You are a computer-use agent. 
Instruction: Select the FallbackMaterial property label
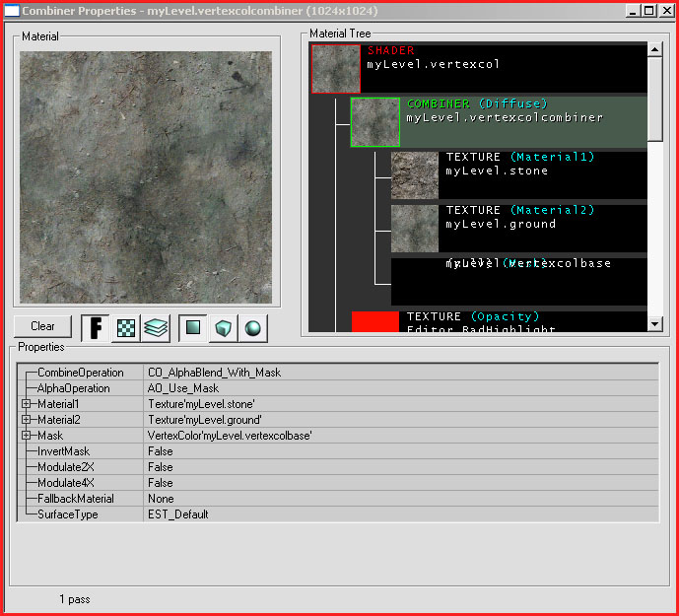76,499
